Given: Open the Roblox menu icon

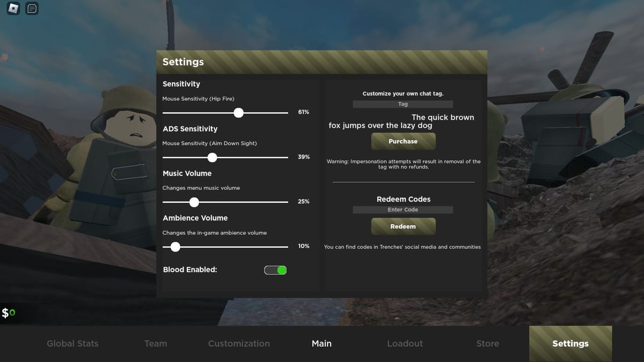Looking at the screenshot, I should 13,9.
